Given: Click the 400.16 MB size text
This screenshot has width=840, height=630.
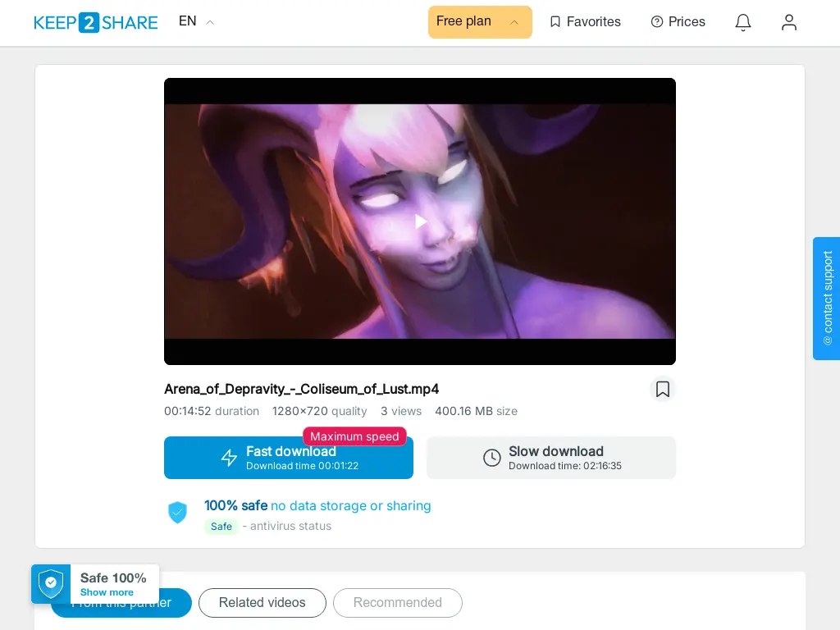Looking at the screenshot, I should click(477, 411).
